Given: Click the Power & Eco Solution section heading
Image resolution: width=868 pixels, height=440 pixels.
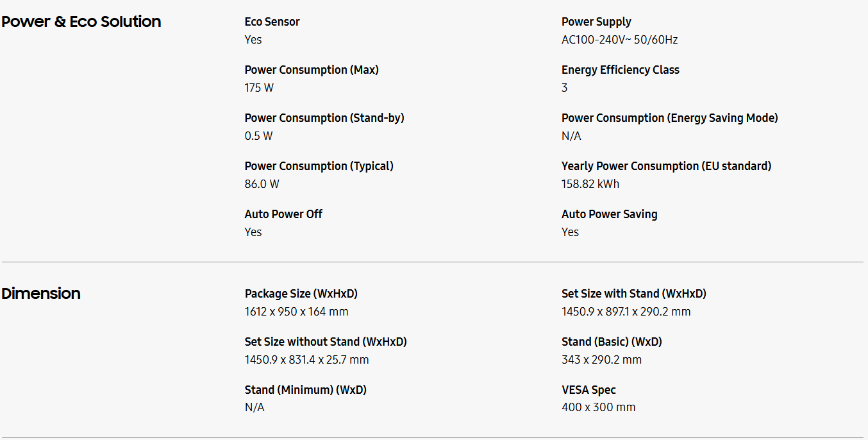Looking at the screenshot, I should click(81, 22).
